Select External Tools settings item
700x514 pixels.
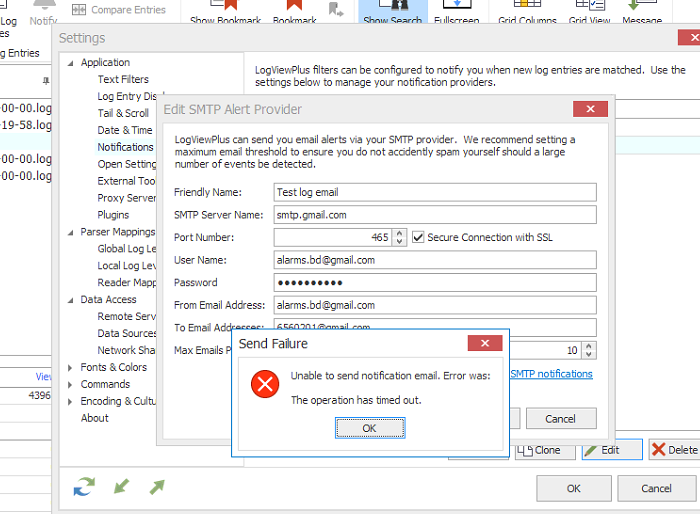(x=126, y=181)
